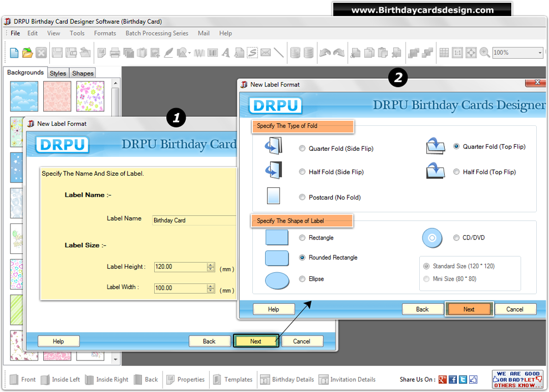Image resolution: width=549 pixels, height=392 pixels.
Task: Select the Barcode tool icon
Action: click(212, 53)
